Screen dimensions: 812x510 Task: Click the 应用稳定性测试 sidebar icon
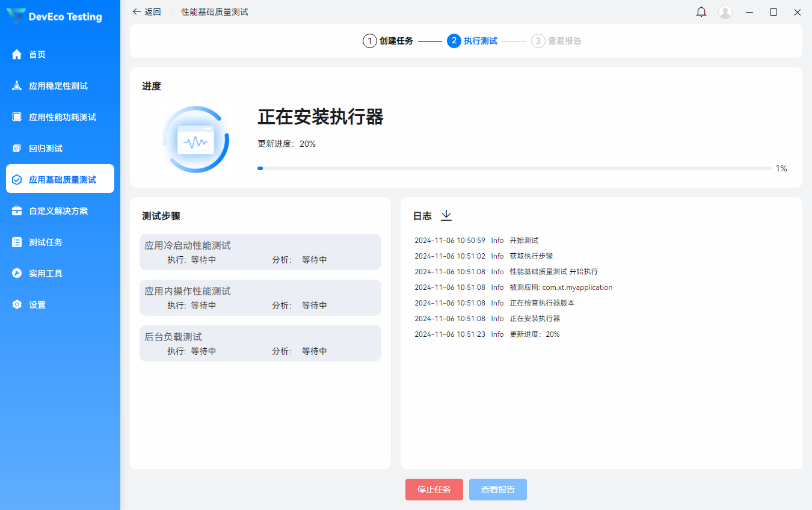tap(17, 86)
